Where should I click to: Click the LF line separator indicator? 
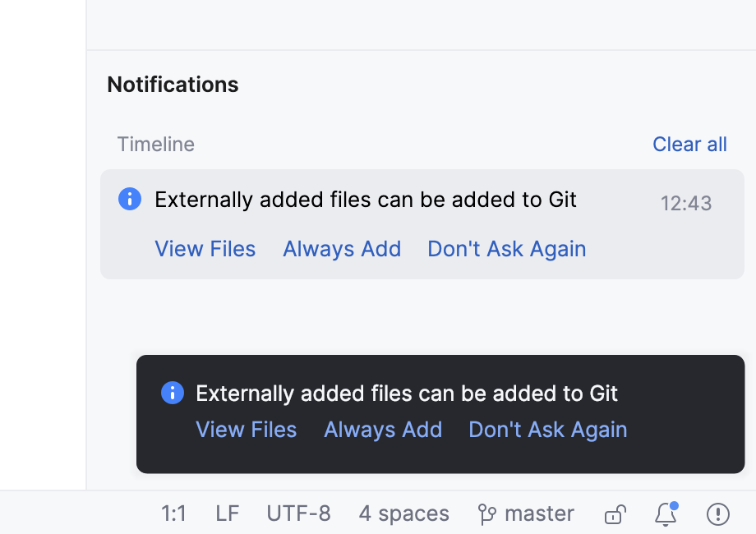pos(227,513)
